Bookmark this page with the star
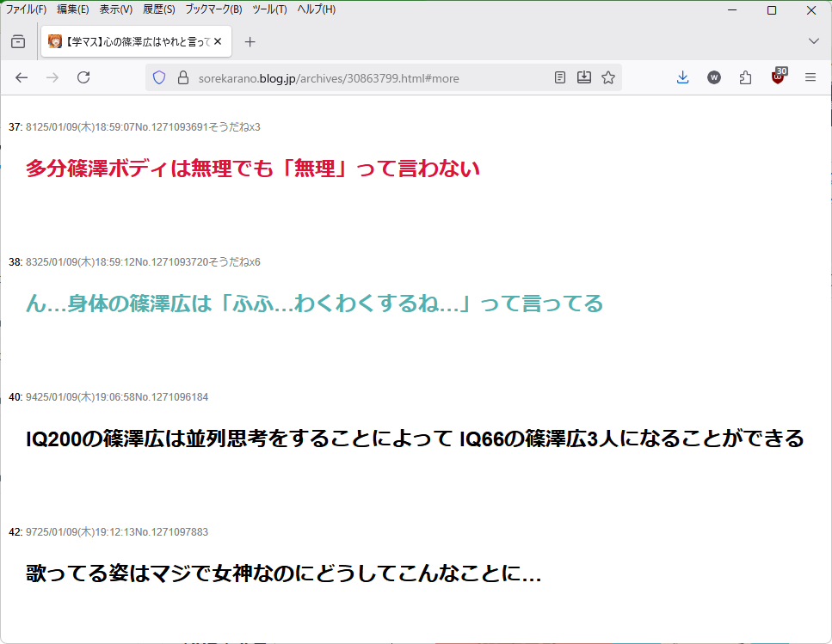The height and width of the screenshot is (644, 832). pos(608,77)
